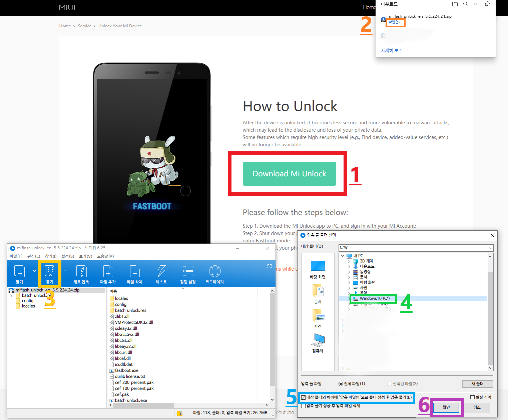Expand batch_unlock.res folder in archive tree
Viewport: 508px width, 420px height.
(x=11, y=296)
